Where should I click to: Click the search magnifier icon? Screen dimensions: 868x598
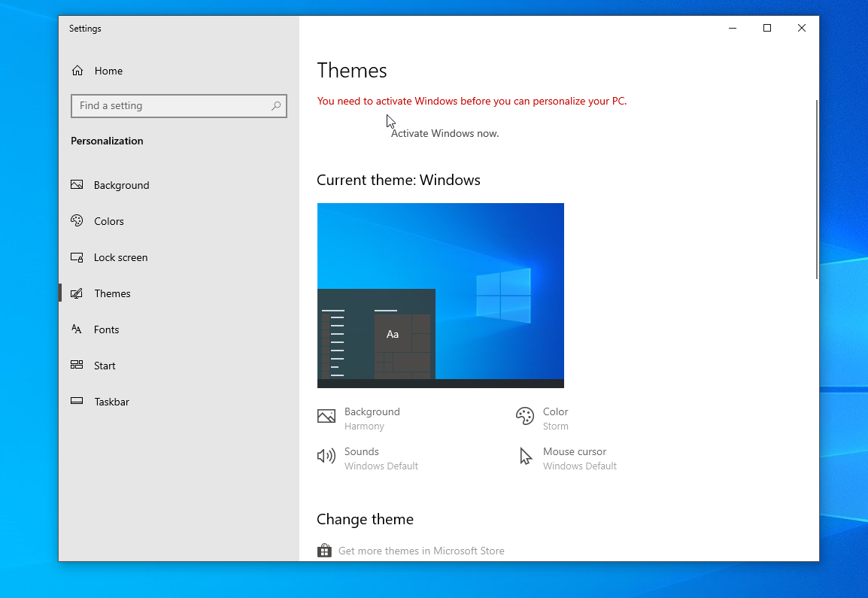click(x=276, y=106)
